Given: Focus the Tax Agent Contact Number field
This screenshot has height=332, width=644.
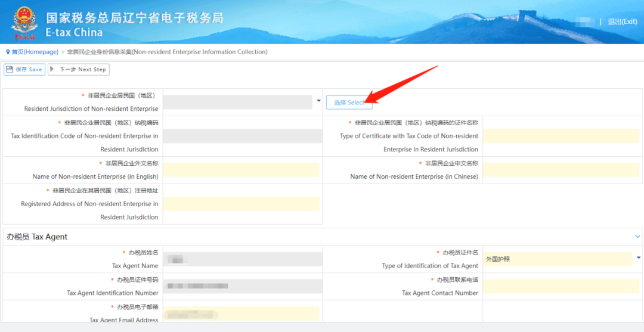Looking at the screenshot, I should (560, 286).
